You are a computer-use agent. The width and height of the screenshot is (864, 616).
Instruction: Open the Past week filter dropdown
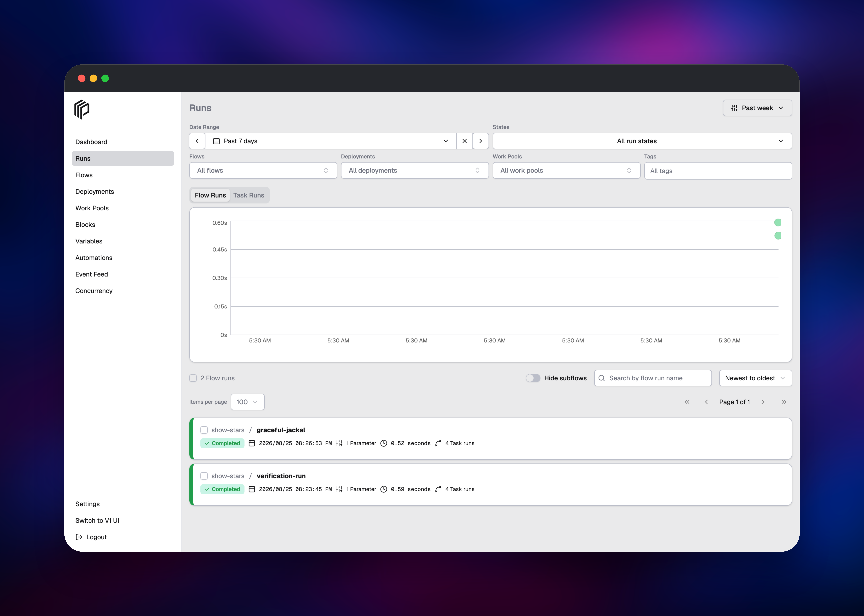coord(757,108)
